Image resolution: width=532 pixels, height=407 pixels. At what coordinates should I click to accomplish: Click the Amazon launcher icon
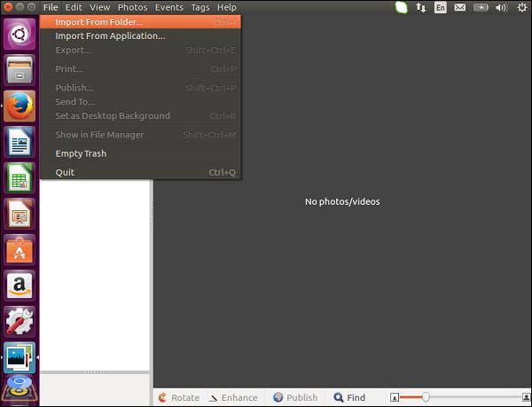19,286
